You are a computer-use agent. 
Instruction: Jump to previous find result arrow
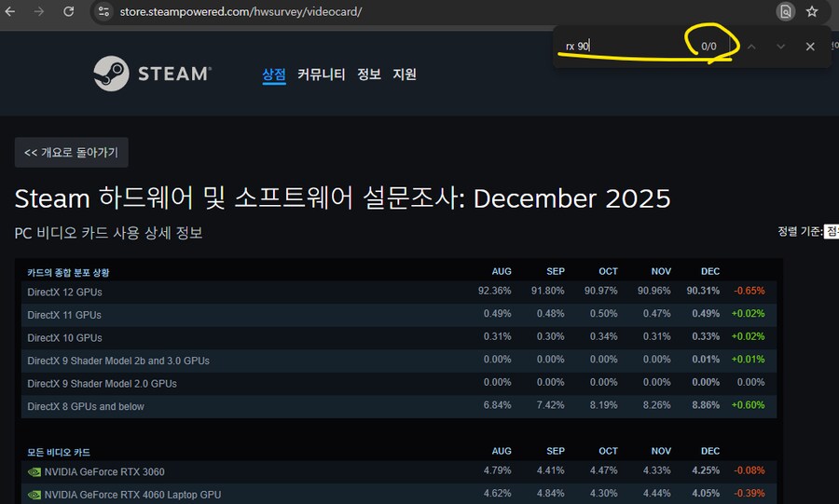(x=751, y=47)
